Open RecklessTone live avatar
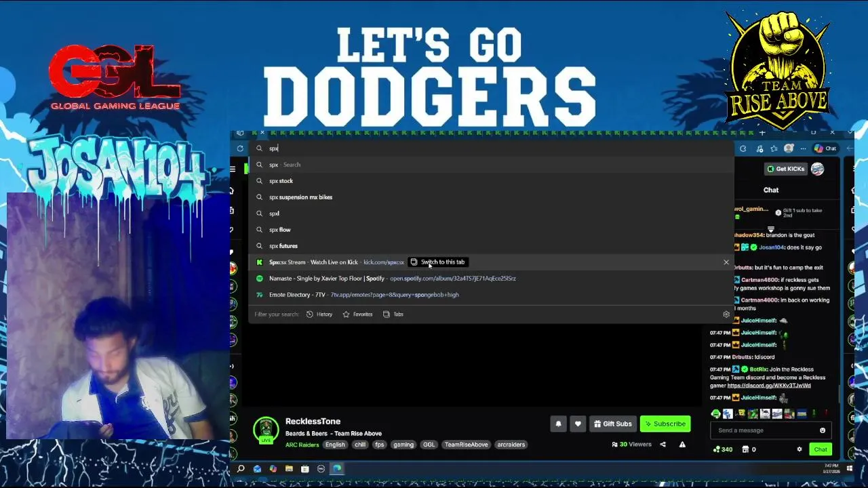 click(266, 430)
